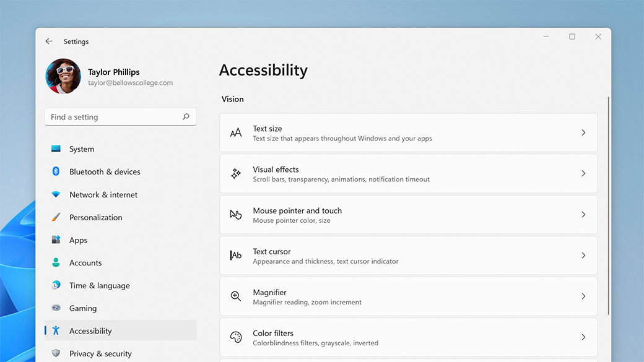Screen dimensions: 644x362
Task: Click 'Colorblindness filters, grayscale, inverted' text
Action: click(x=315, y=343)
